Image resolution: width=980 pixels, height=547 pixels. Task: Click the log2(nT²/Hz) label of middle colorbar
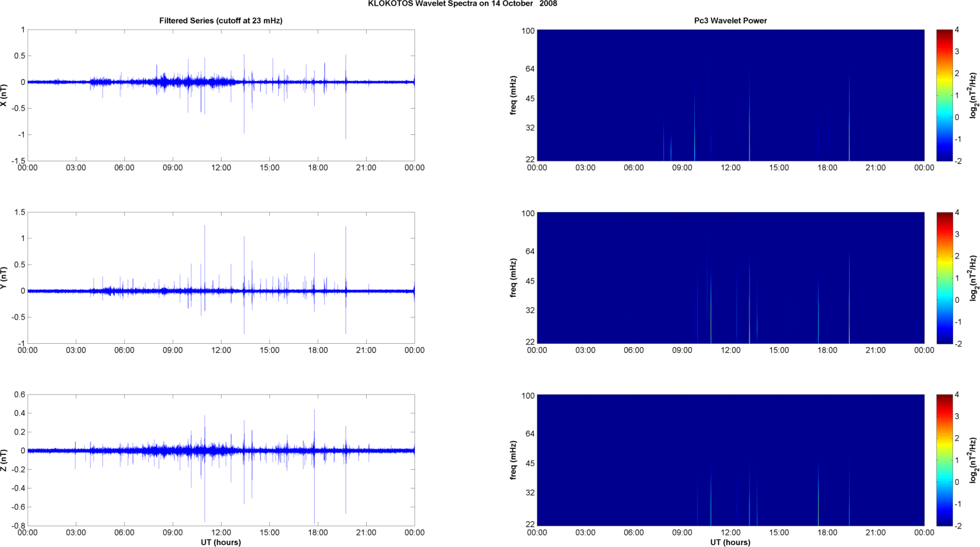tap(974, 278)
